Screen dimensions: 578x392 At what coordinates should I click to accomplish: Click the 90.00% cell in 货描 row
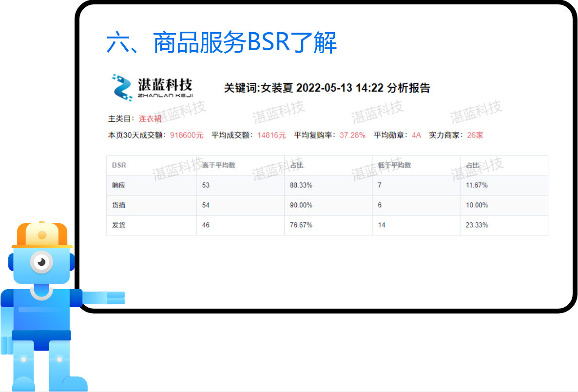[301, 205]
